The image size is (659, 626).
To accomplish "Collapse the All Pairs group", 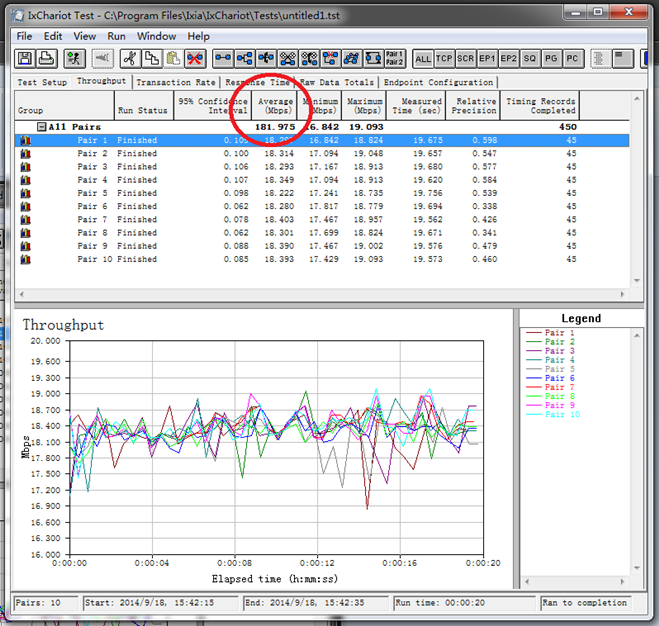I will click(x=41, y=127).
